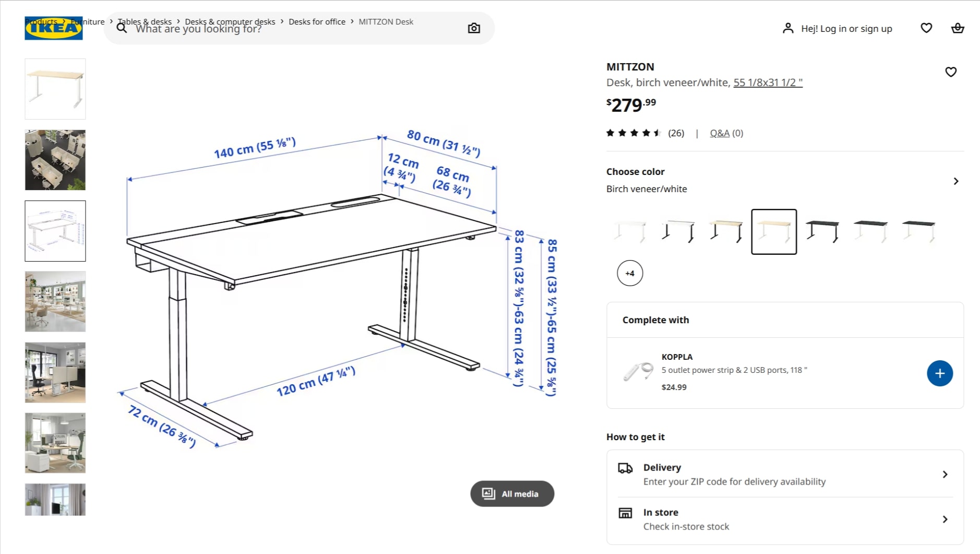View thumbnail with green chair and drawers
Viewport: 980px width, 554px height.
(x=55, y=443)
